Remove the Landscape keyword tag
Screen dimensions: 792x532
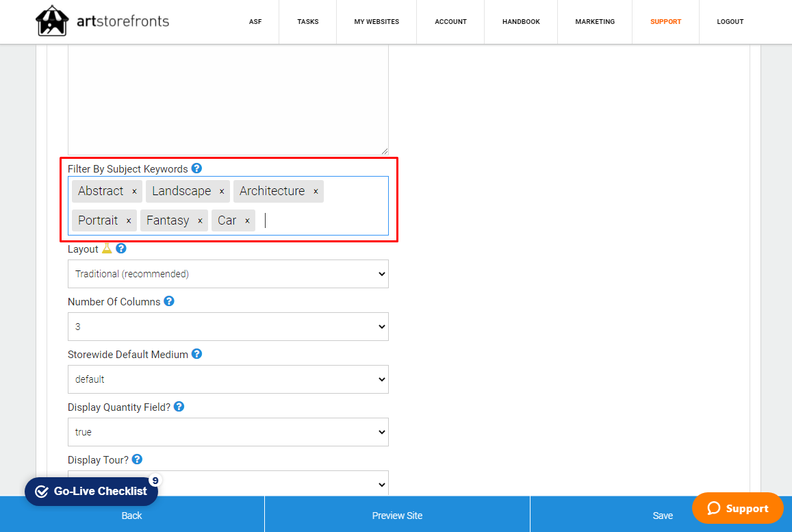tap(222, 192)
